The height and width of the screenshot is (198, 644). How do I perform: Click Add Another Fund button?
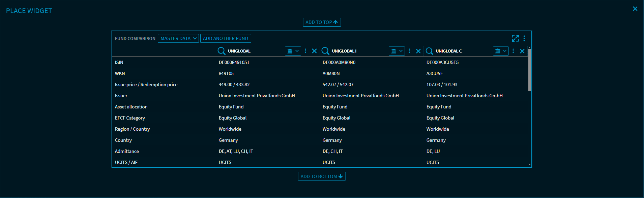tap(226, 38)
